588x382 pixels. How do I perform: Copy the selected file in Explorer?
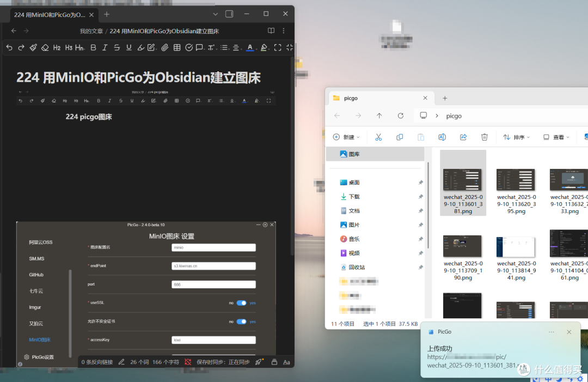tap(400, 137)
